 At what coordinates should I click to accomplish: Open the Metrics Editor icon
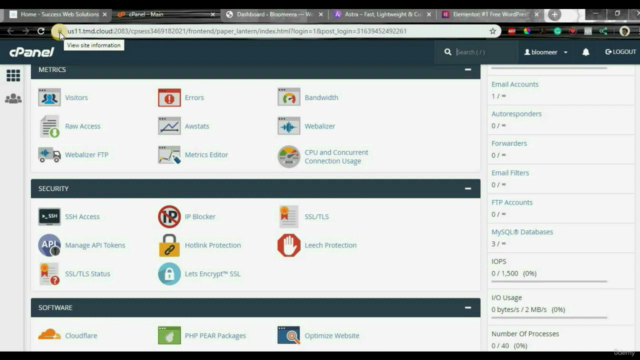coord(169,155)
